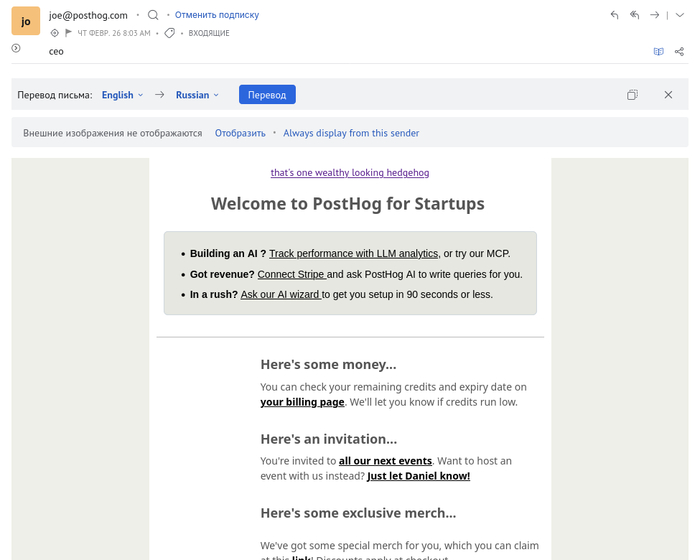
Task: Click the Перевод письма: label
Action: [55, 95]
